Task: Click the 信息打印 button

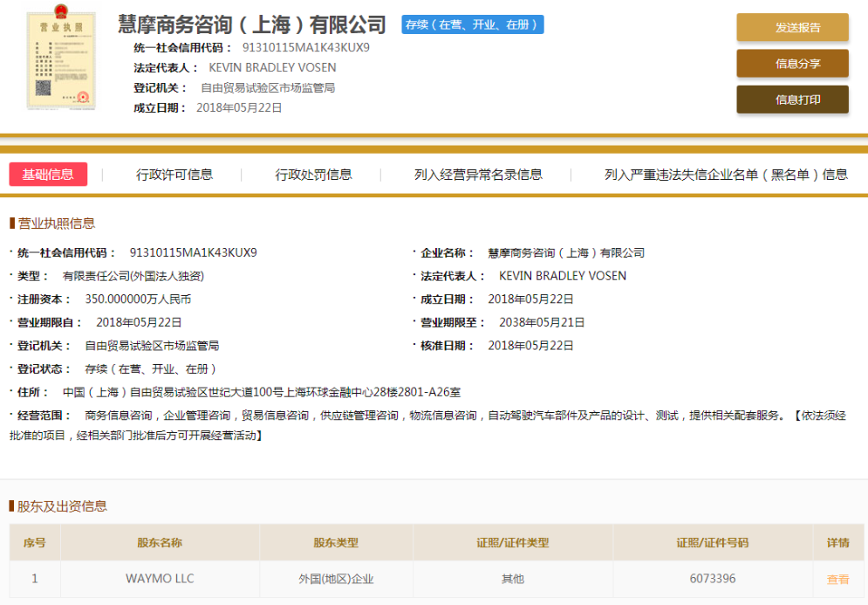Action: (x=792, y=100)
